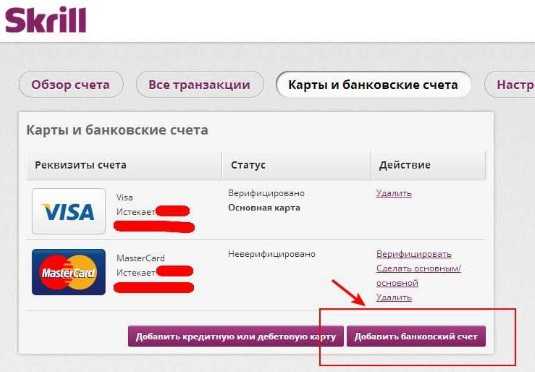Click the Верифицировано status text

(x=266, y=193)
